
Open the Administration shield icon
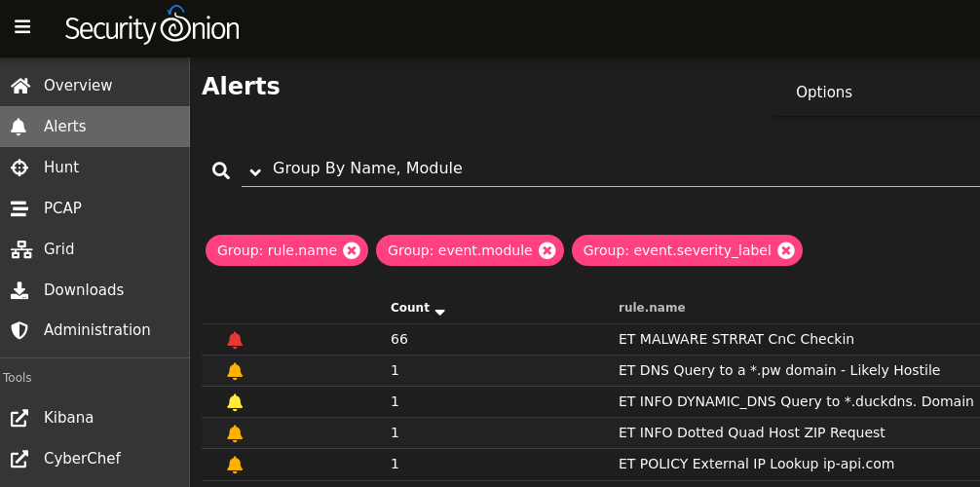(19, 330)
